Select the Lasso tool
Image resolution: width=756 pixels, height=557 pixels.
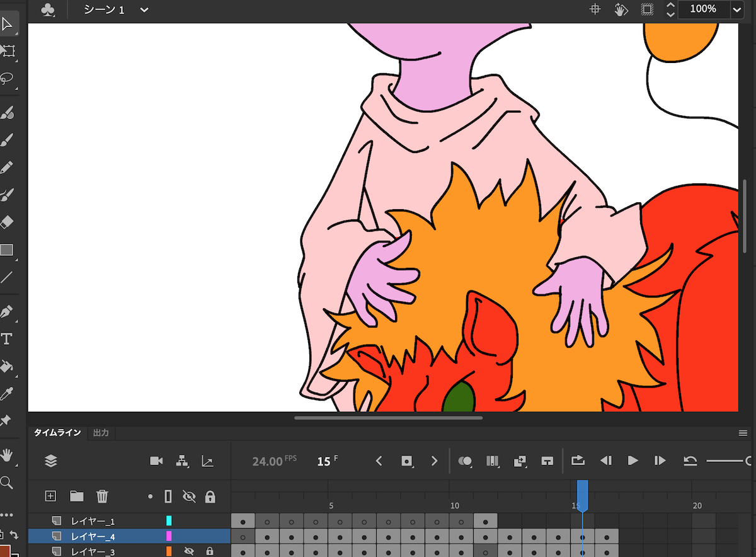pos(8,79)
